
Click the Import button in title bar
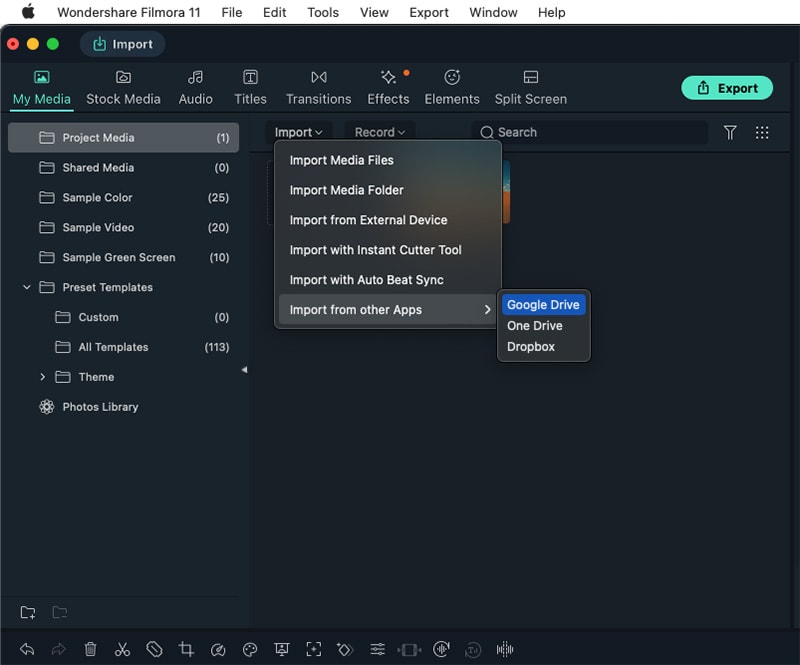[x=122, y=44]
